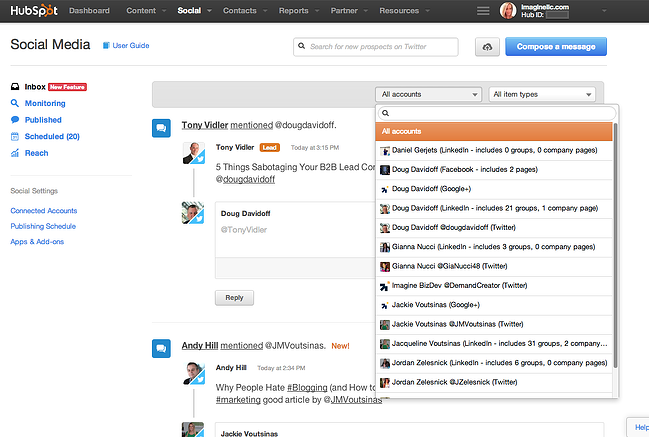Expand the Resources menu arrow
The image size is (649, 437).
click(x=428, y=11)
